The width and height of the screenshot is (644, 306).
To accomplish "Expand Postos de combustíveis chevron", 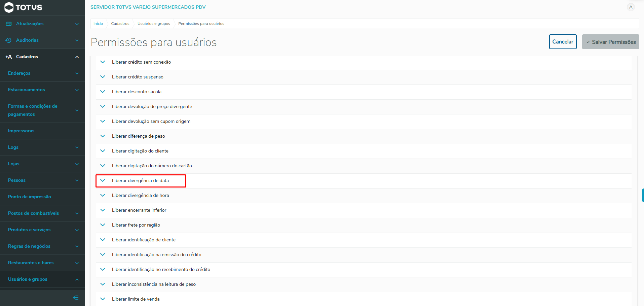I will tap(77, 213).
